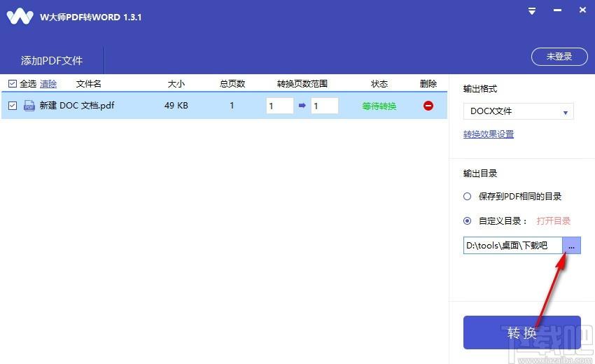Start conversion with 转换 button
This screenshot has width=595, height=364.
click(x=521, y=332)
